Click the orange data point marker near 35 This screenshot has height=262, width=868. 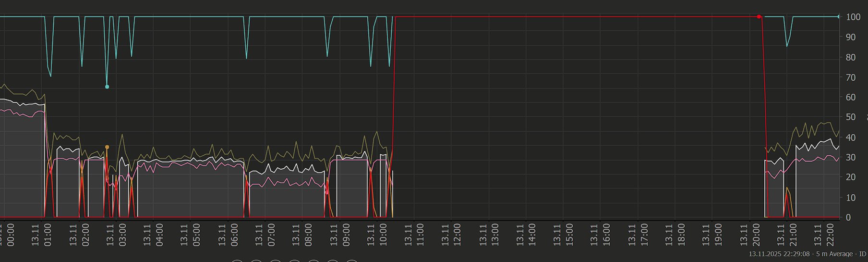107,147
